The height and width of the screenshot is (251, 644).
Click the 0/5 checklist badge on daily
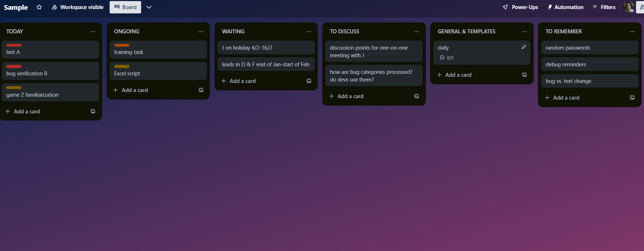coord(447,58)
